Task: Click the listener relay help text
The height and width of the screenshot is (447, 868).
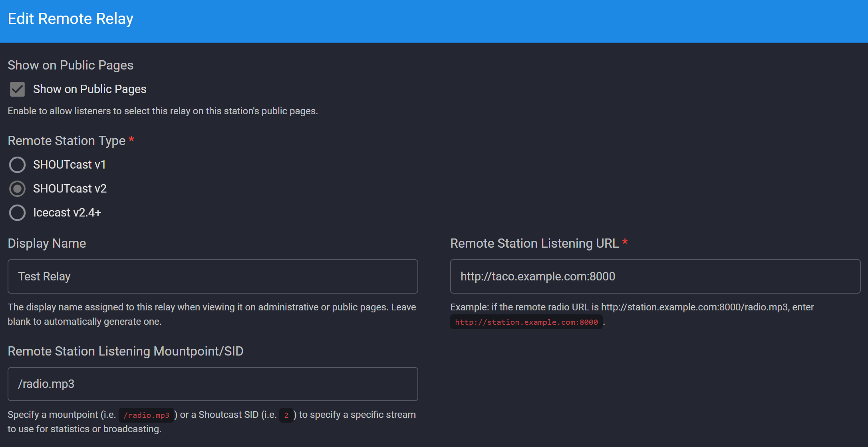Action: 162,111
